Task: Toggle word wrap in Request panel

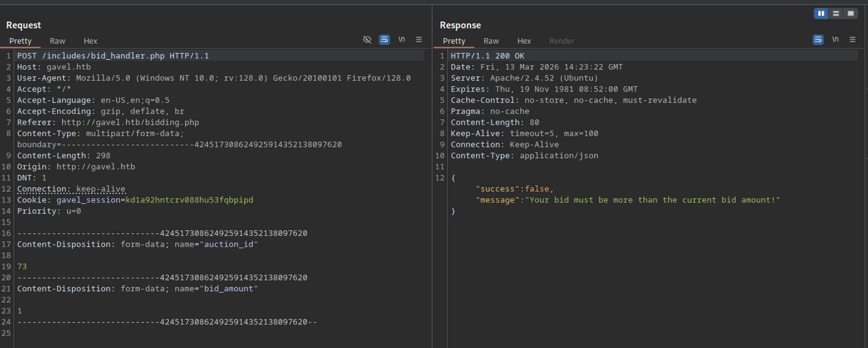Action: (x=384, y=40)
